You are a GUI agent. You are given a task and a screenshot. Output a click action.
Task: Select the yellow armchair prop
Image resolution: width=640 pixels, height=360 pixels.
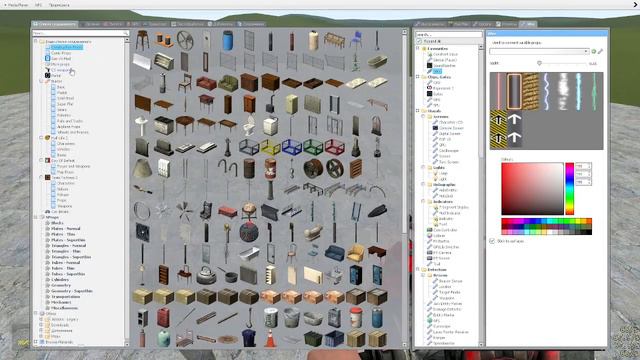click(356, 253)
